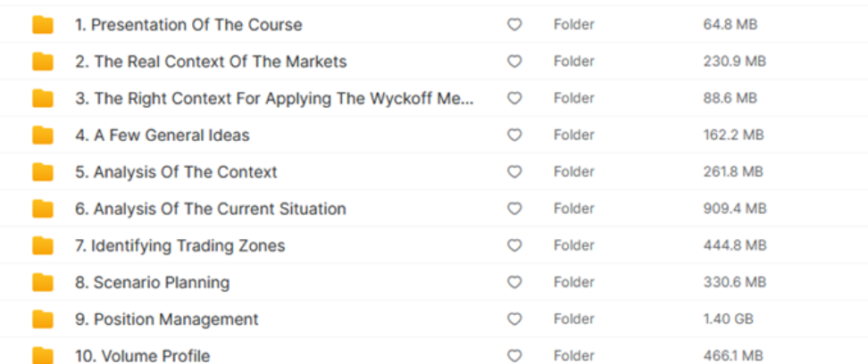Click folder icon for Analysis Of The Context
The image size is (868, 364).
42,172
